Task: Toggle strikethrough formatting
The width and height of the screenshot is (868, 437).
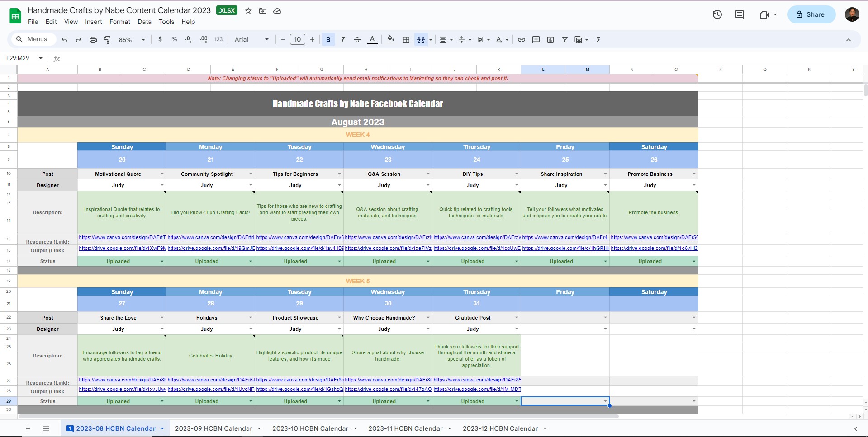Action: tap(357, 40)
